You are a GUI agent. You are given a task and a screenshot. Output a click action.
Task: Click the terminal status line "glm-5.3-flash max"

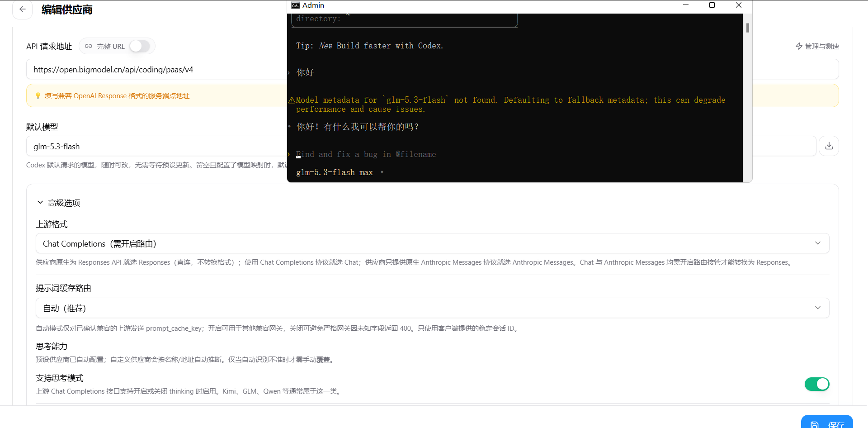coord(335,172)
